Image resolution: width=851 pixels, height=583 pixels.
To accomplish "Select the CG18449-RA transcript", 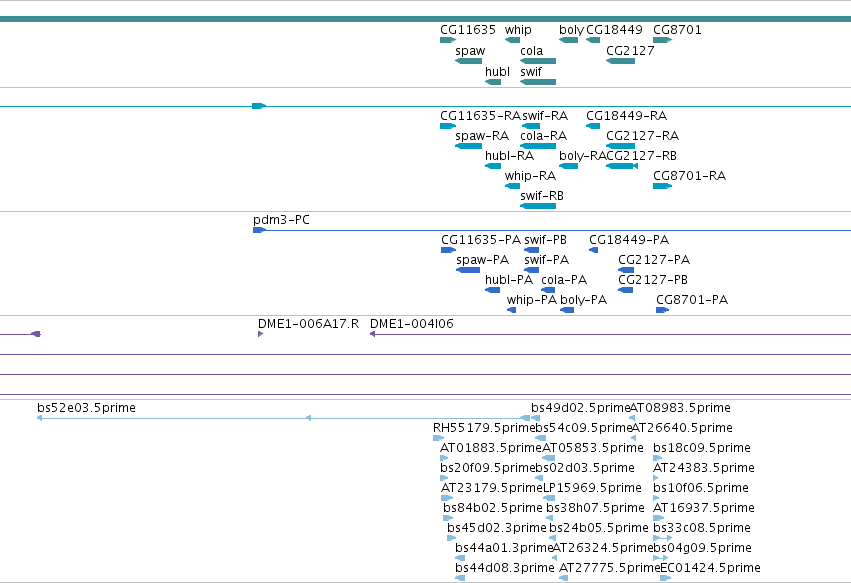I will 593,126.
